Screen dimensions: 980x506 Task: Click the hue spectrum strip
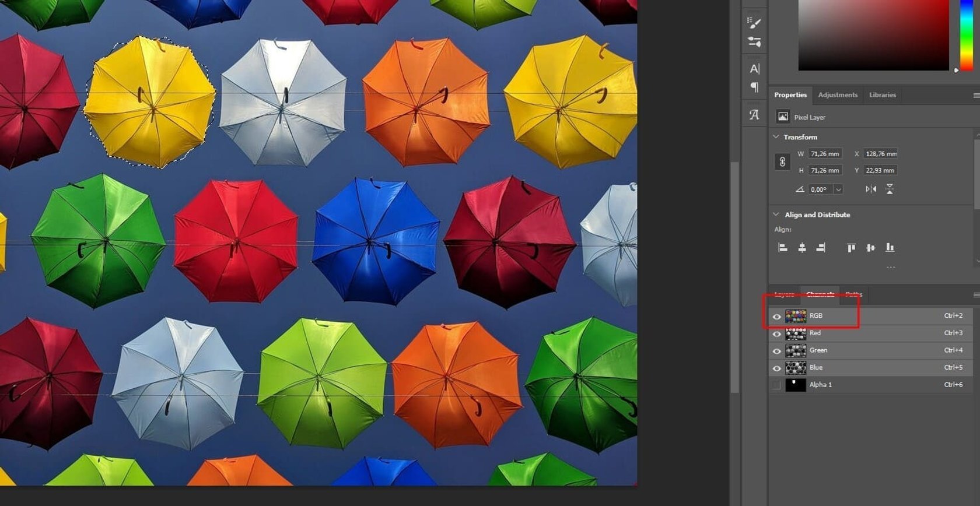pos(967,35)
